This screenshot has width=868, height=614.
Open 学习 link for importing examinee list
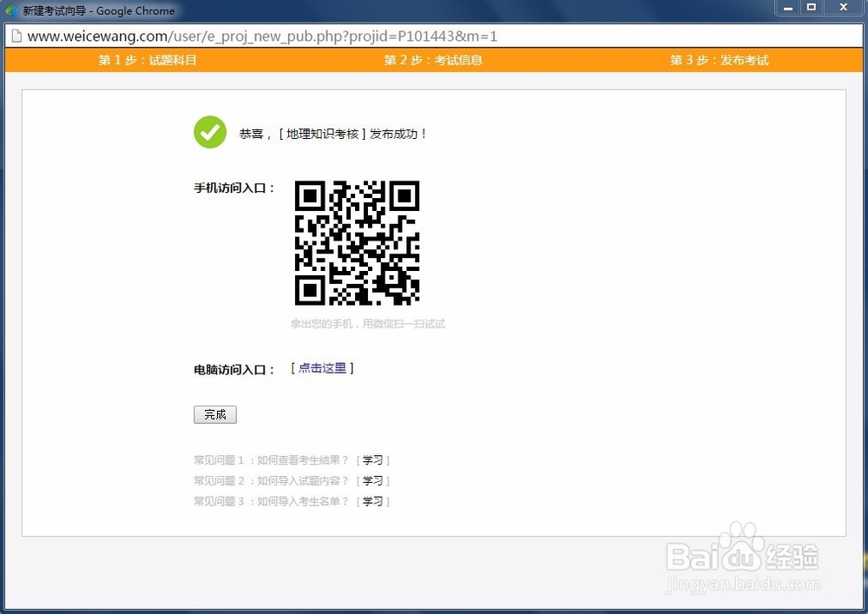[x=373, y=501]
